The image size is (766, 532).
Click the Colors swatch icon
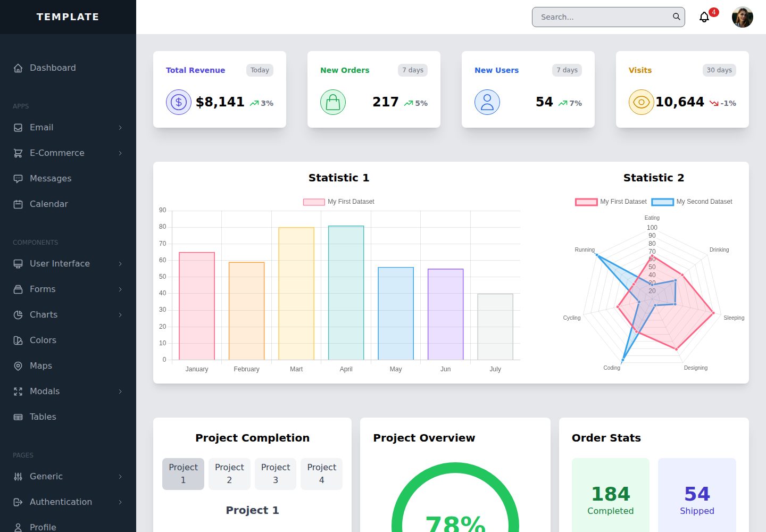click(18, 340)
